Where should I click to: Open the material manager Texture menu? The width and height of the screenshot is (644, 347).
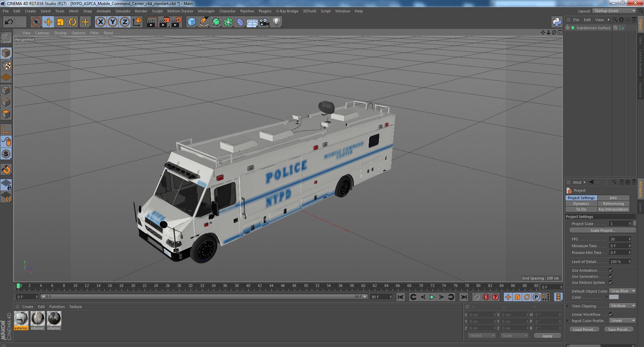[76, 307]
